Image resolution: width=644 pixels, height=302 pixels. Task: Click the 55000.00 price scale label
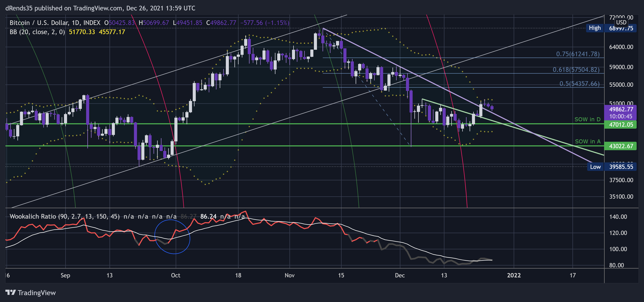point(621,85)
